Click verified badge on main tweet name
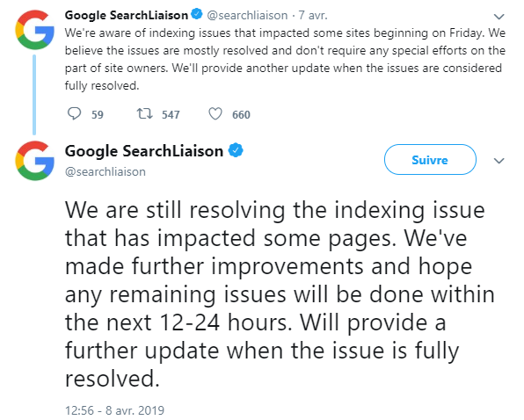Screen dimensions: 524x420 pos(236,150)
